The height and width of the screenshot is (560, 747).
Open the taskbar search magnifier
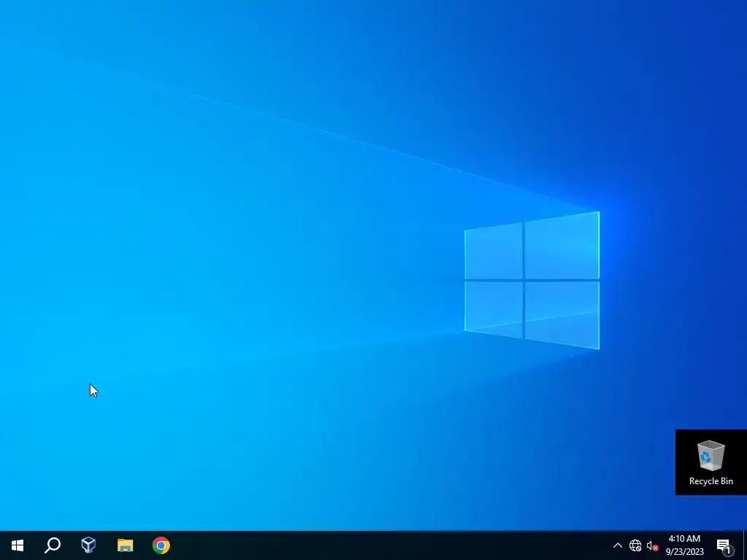[53, 545]
